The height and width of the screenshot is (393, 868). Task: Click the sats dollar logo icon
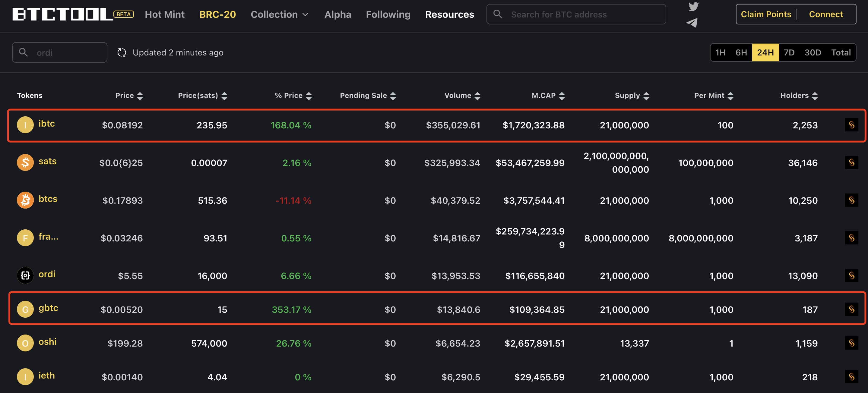pyautogui.click(x=25, y=162)
